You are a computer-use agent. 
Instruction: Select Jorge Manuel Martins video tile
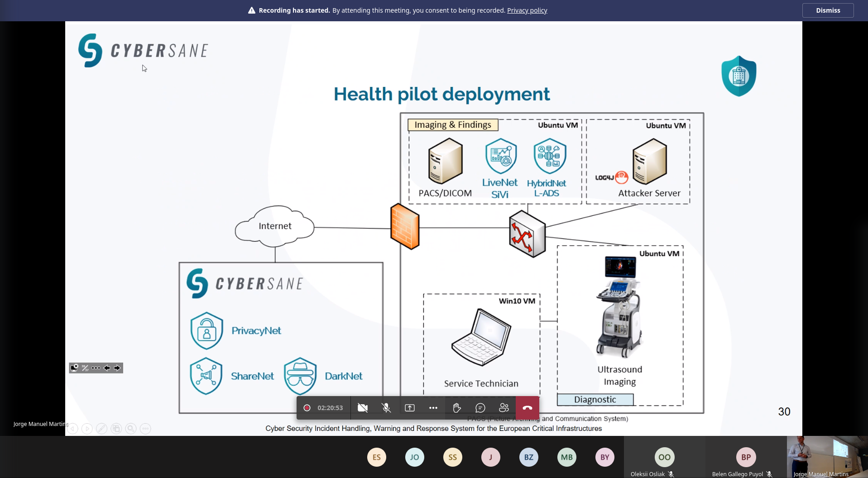pos(827,457)
